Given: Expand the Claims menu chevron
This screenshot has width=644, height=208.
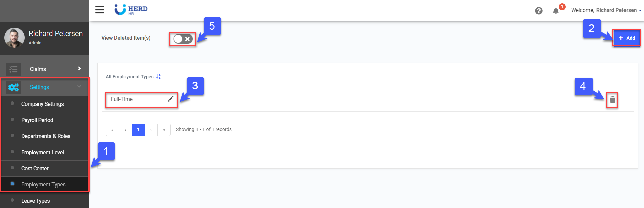Looking at the screenshot, I should 79,69.
